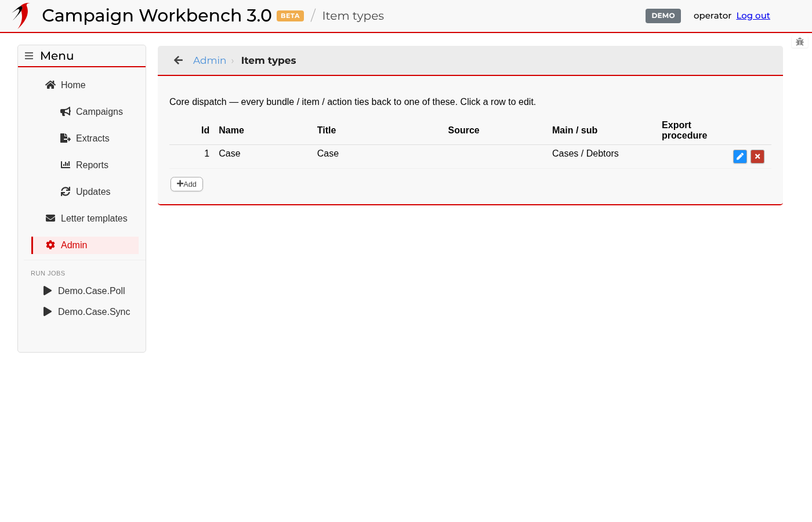Click the 'operator' username text

712,16
